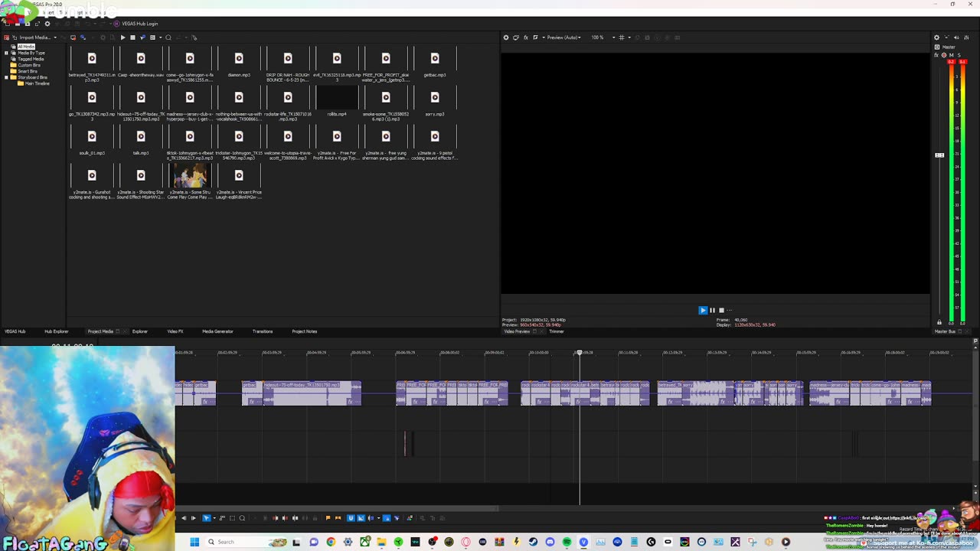Click the timeline horizontal scrollbar

tap(337, 507)
